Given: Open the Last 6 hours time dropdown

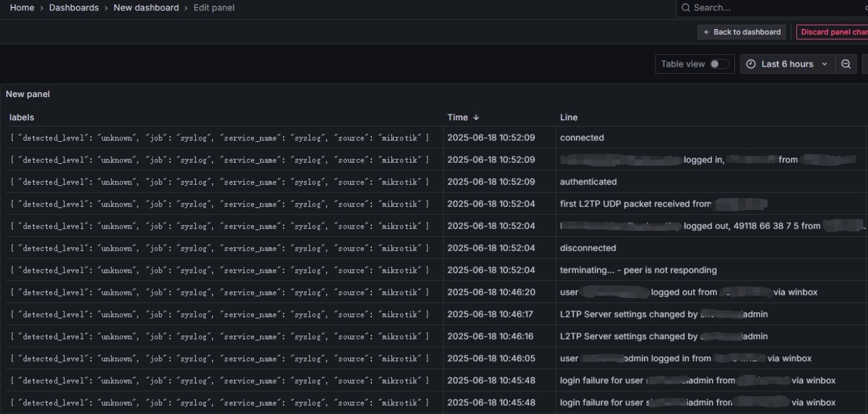Looking at the screenshot, I should pyautogui.click(x=787, y=64).
